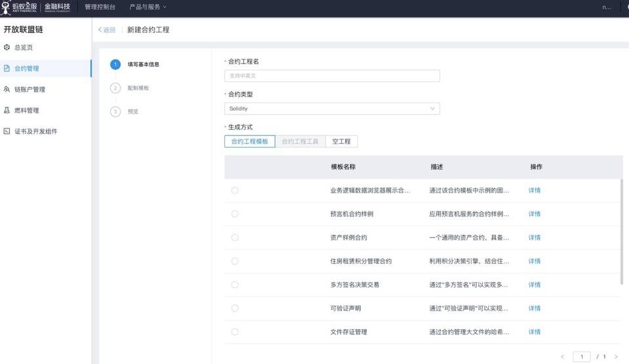Click the 配制模板 step label
Viewport: 629px width, 364px height.
point(138,88)
